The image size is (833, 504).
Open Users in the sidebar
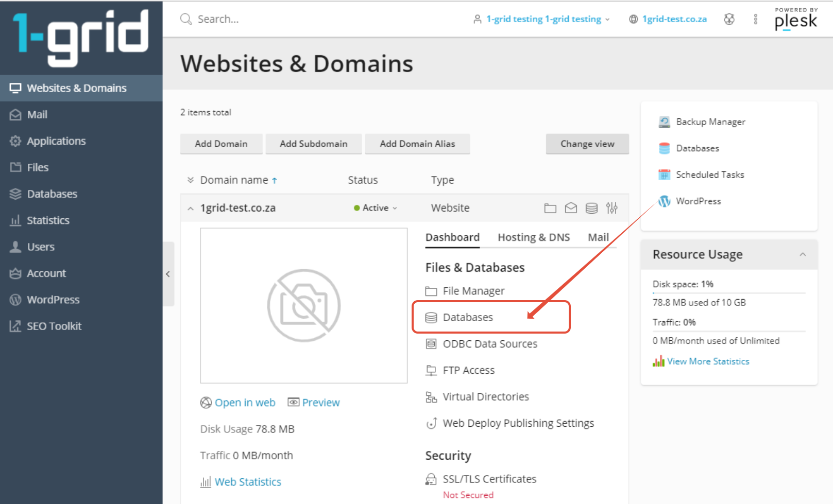[81, 247]
